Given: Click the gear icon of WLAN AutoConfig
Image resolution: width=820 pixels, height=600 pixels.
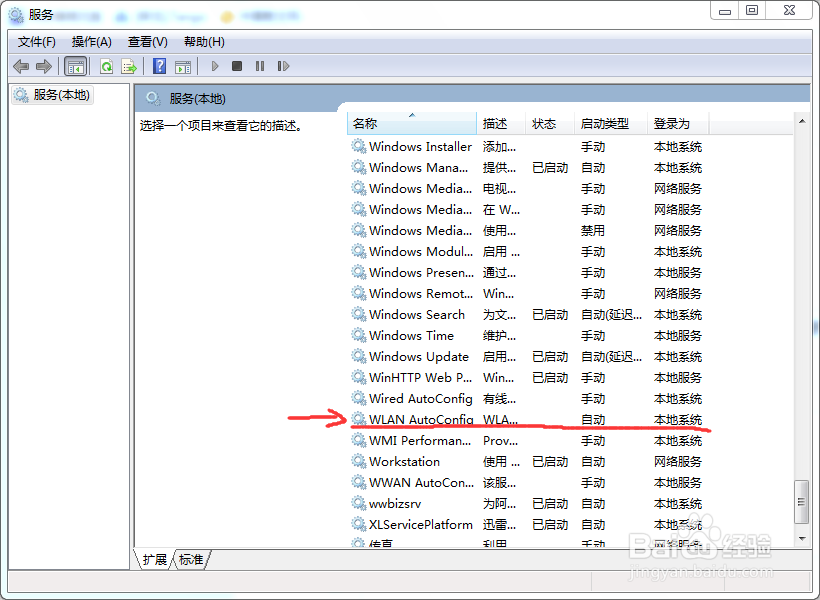Looking at the screenshot, I should [359, 419].
